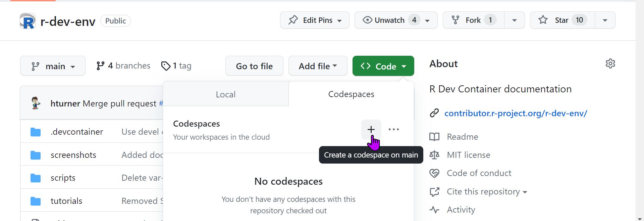644x221 pixels.
Task: Open the .devcontainer folder
Action: pos(76,132)
